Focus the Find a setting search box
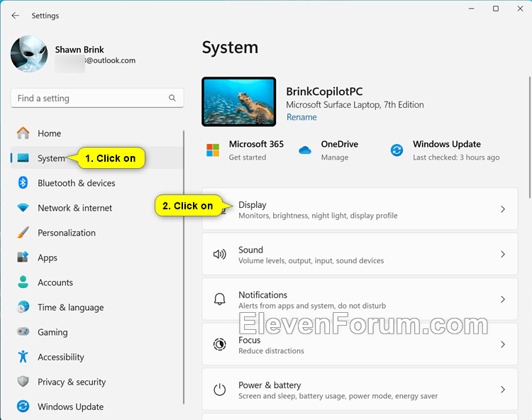Viewport: 532px width, 420px height. click(97, 99)
